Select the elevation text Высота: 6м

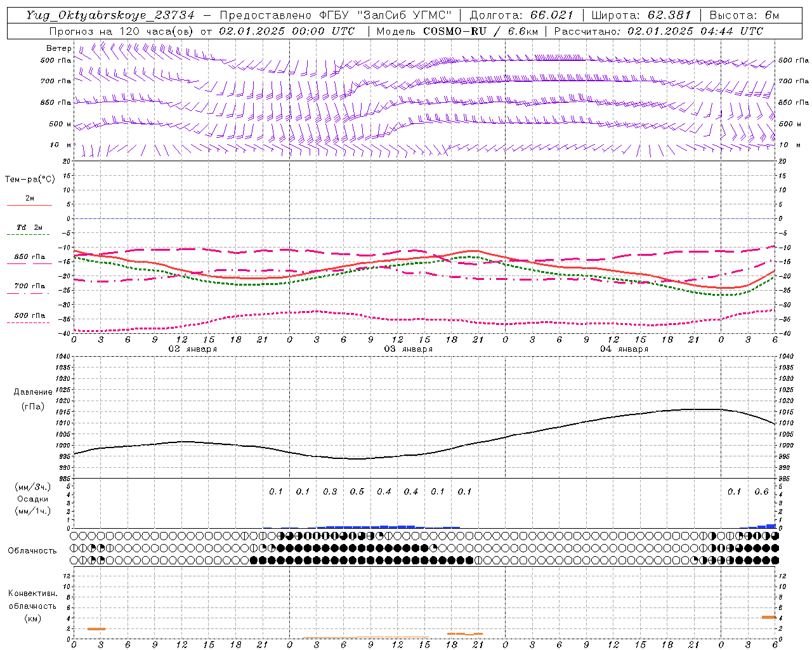(744, 15)
